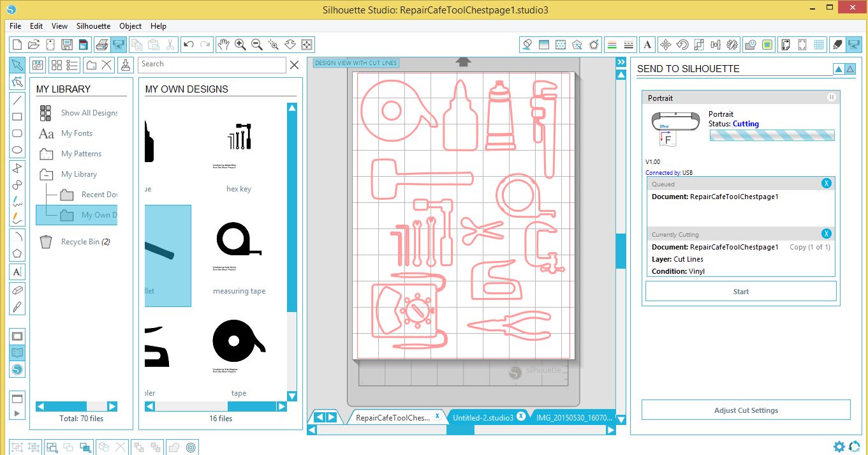Select the Knife tool
The image size is (868, 455).
pos(17,306)
